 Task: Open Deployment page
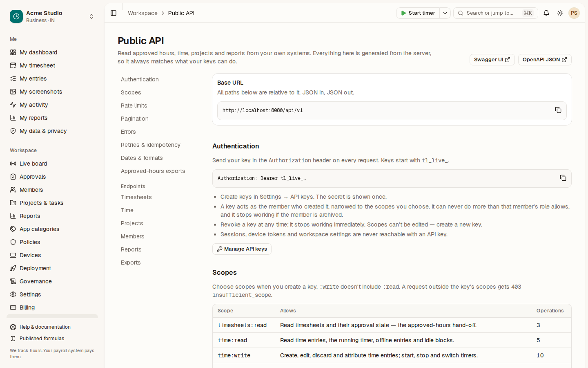pos(52,268)
